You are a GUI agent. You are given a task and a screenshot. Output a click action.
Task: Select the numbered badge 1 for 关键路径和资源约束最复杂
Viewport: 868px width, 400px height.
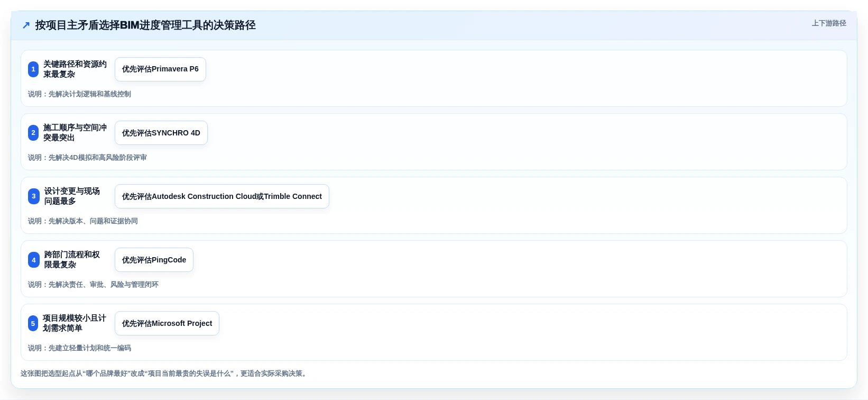33,69
